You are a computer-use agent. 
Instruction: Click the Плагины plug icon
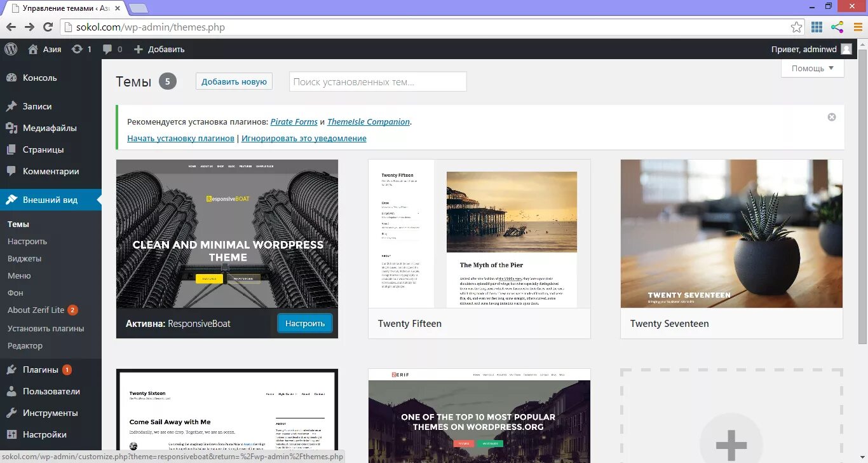11,370
